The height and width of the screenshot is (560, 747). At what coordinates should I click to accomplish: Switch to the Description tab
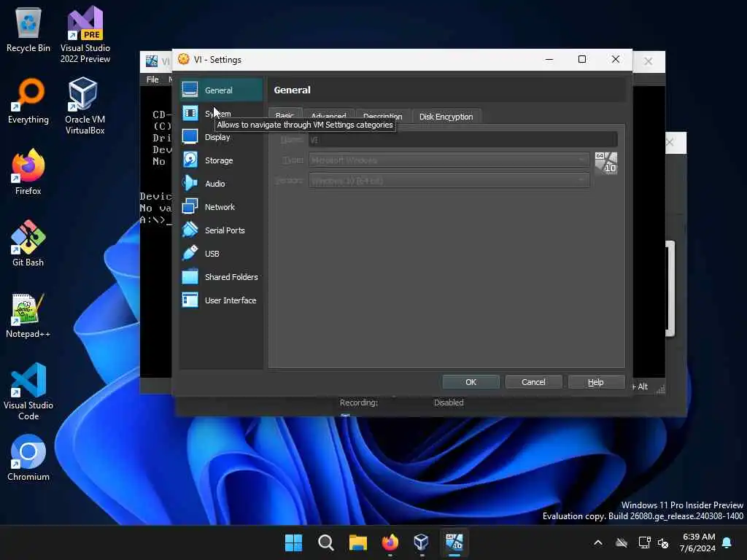pyautogui.click(x=382, y=116)
